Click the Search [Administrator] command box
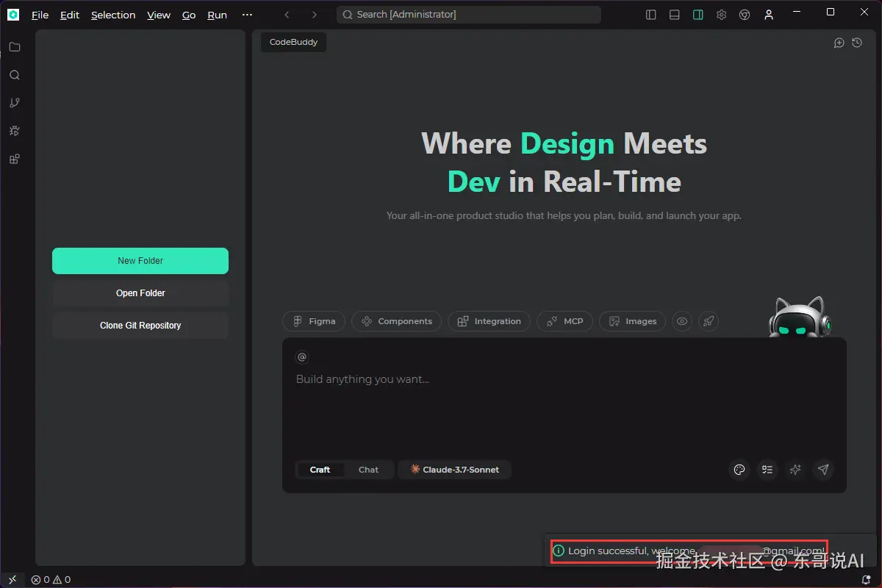The width and height of the screenshot is (882, 588). coord(468,15)
